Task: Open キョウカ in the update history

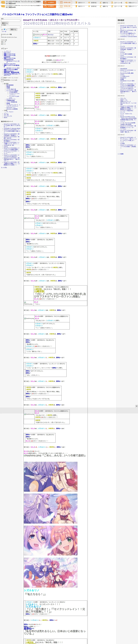Action: 123,46
